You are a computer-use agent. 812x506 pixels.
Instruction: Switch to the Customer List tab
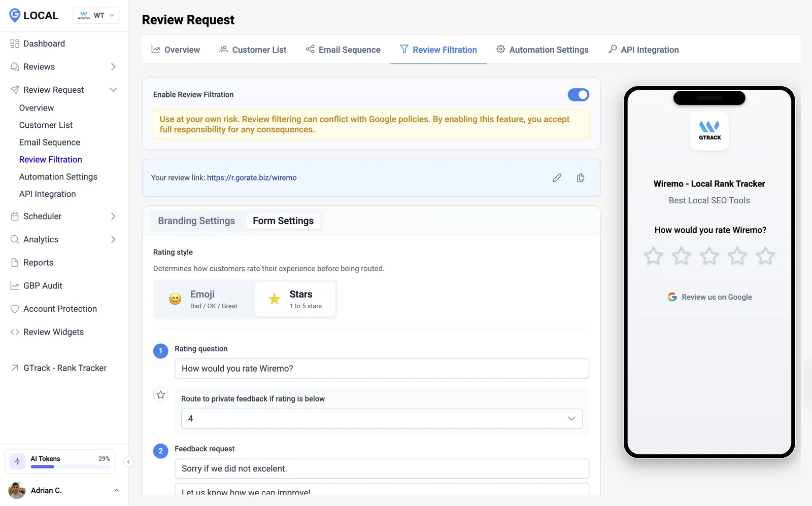point(253,50)
